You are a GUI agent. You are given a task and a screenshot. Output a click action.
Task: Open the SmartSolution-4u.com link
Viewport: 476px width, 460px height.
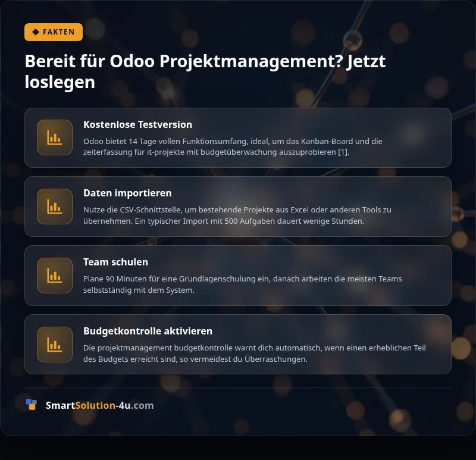[x=99, y=405]
